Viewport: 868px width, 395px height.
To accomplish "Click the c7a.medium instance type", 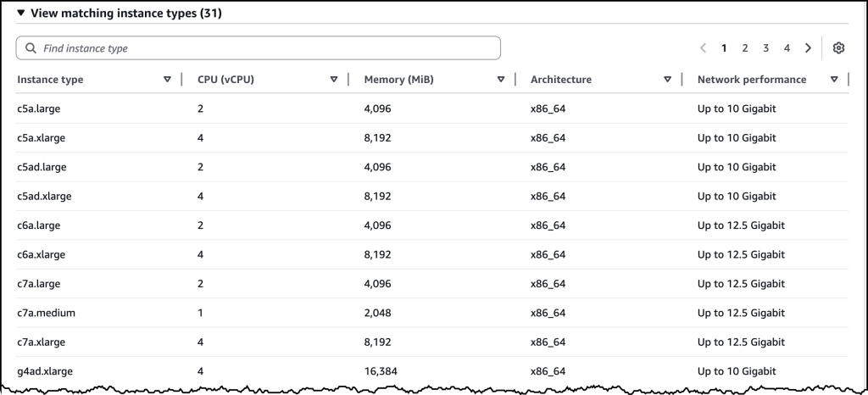I will [x=46, y=313].
